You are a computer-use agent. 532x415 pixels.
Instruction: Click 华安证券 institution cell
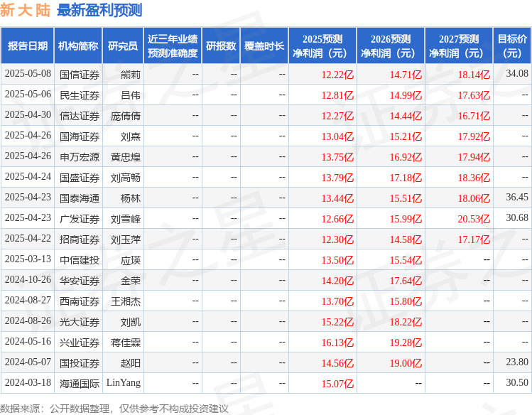coord(80,281)
